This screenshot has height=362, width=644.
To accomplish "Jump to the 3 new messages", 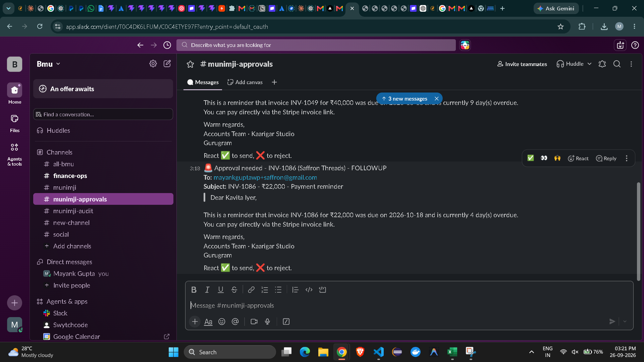I will click(x=405, y=99).
